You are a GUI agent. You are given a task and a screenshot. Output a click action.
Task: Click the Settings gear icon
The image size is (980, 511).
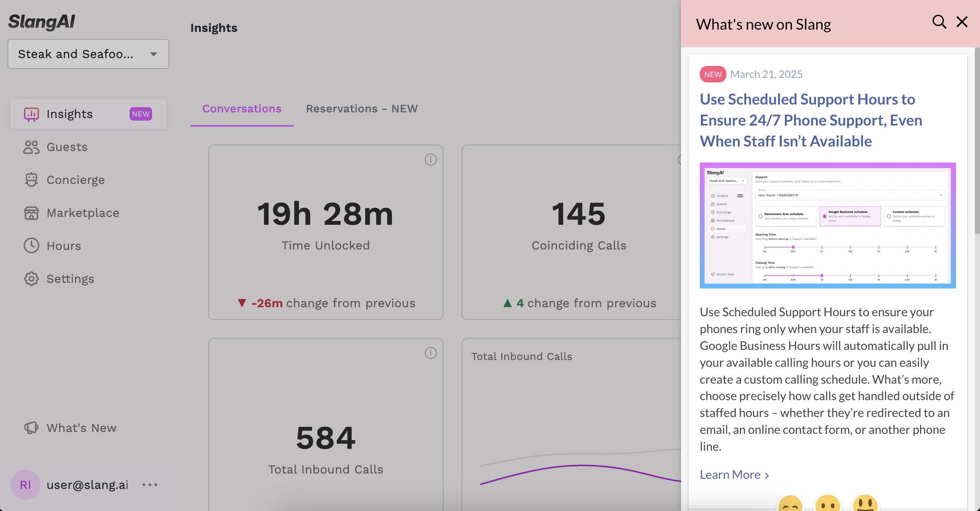[x=31, y=278]
